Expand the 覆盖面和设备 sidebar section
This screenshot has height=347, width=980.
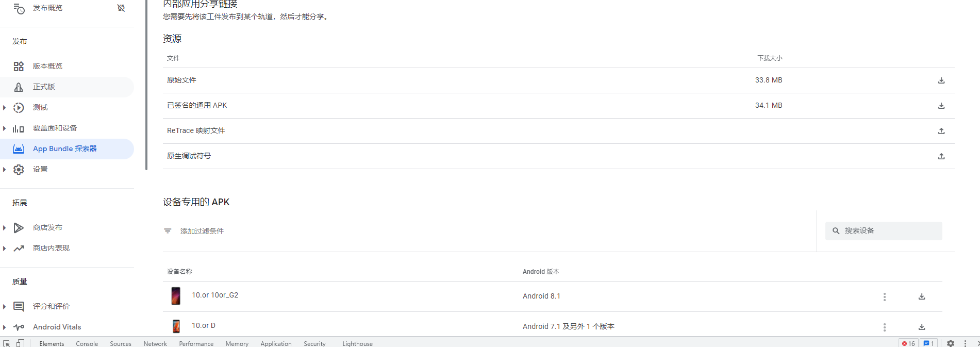[5, 128]
